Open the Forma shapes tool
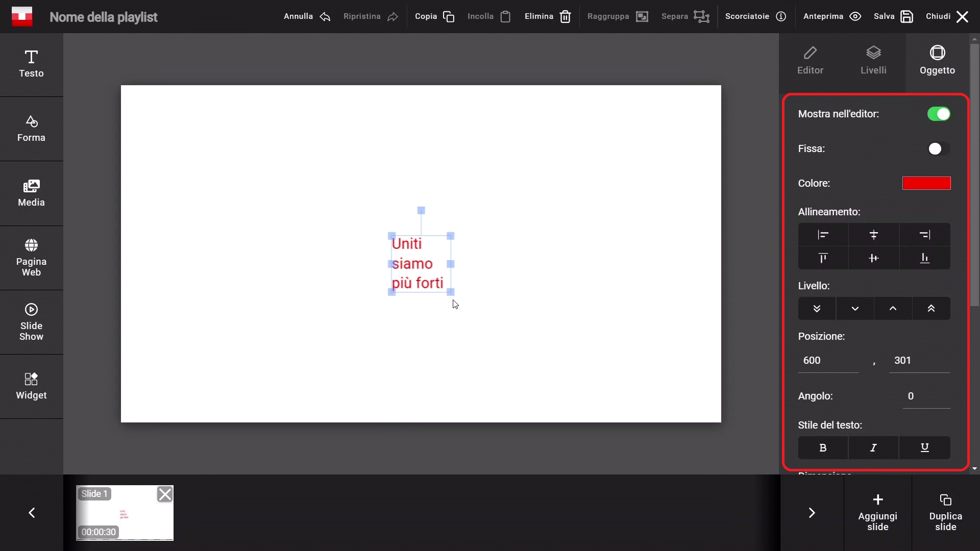The height and width of the screenshot is (551, 980). (x=31, y=128)
